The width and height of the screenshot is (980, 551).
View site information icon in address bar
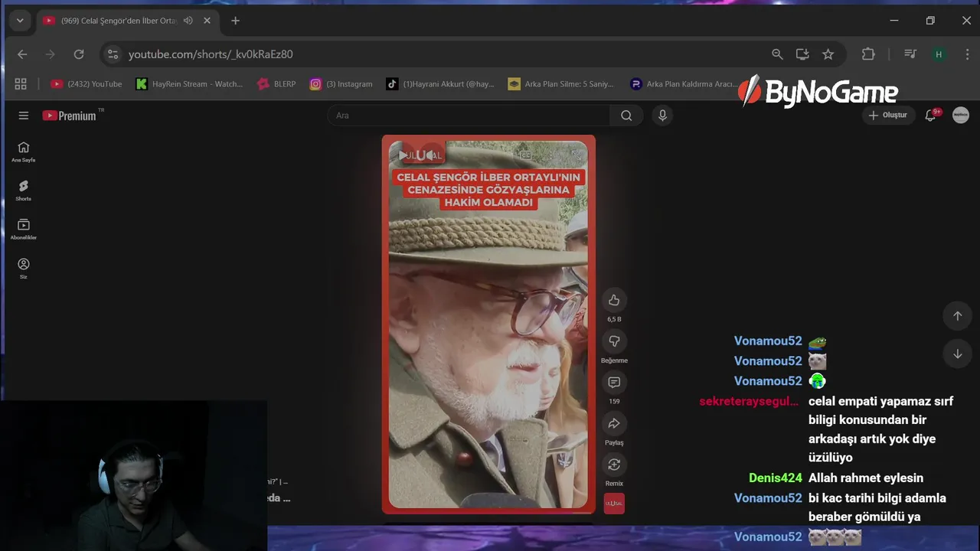(x=113, y=54)
